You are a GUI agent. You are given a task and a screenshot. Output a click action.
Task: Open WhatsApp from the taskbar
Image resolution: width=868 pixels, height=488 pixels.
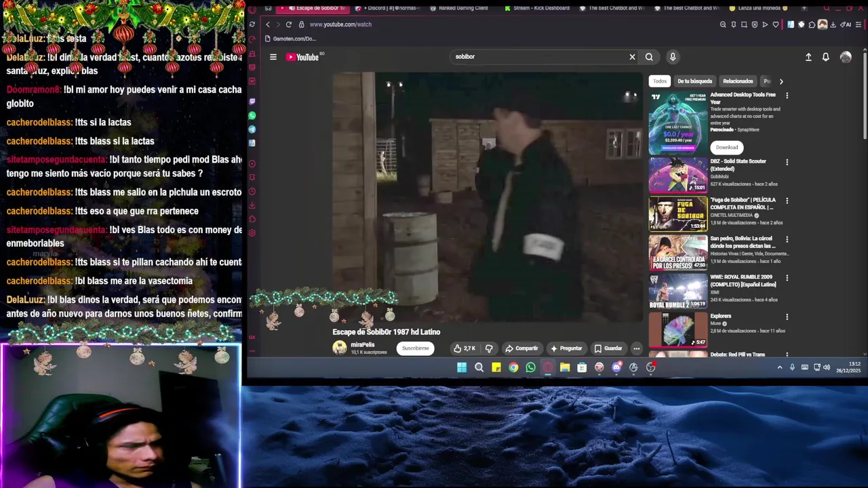pyautogui.click(x=530, y=367)
